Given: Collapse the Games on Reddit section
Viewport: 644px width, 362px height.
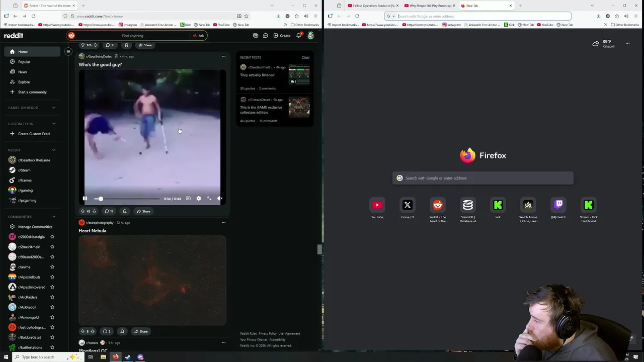Looking at the screenshot, I should tap(54, 108).
